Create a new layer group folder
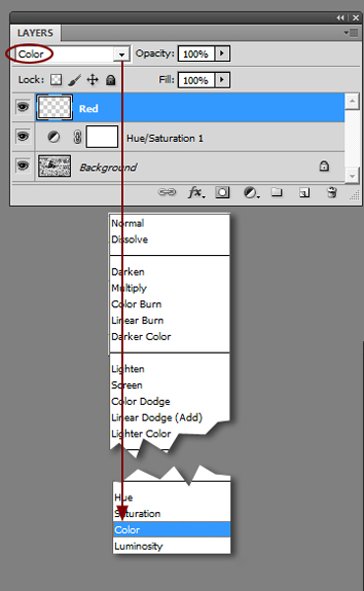The width and height of the screenshot is (364, 591). click(277, 193)
